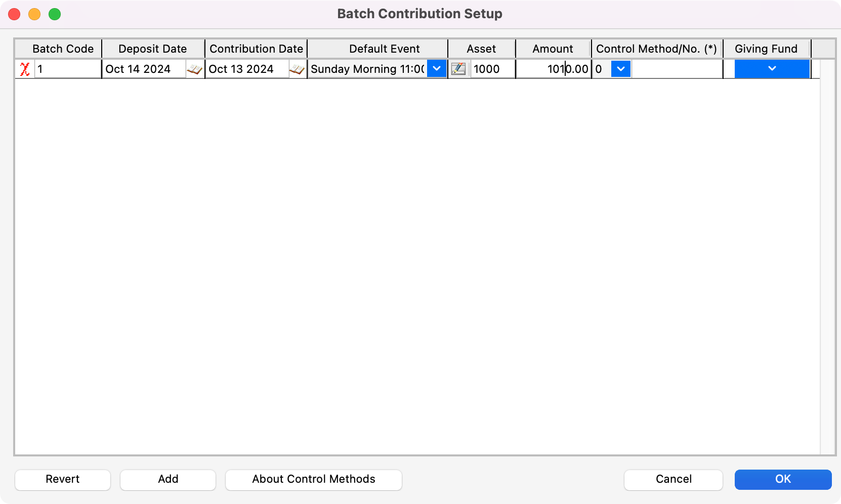This screenshot has width=841, height=504.
Task: Open the Control Method dropdown arrow
Action: (621, 69)
